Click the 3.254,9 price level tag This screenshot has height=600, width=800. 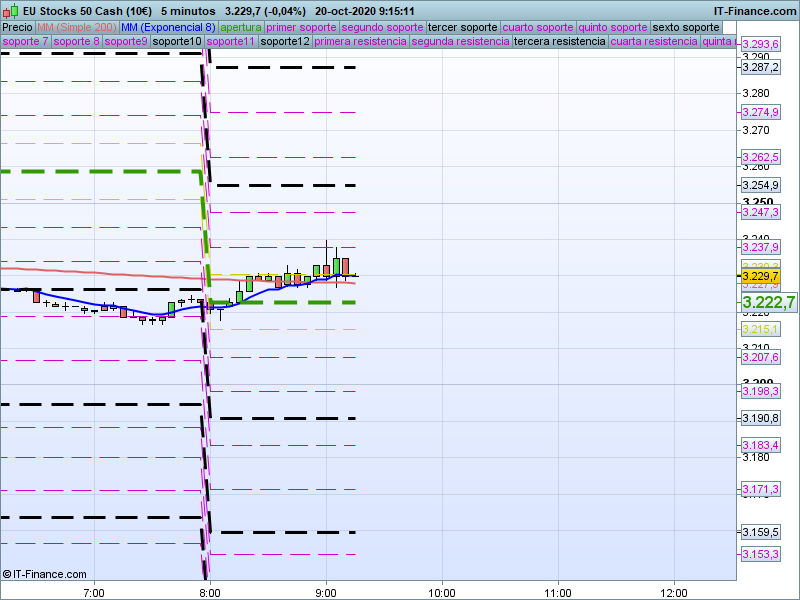[x=760, y=185]
